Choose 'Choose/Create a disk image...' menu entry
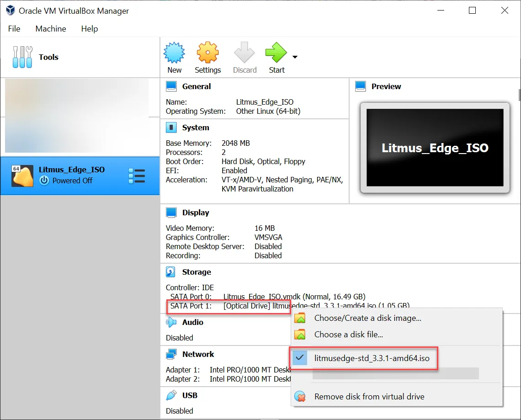Screen dimensions: 521x420 pyautogui.click(x=397, y=318)
